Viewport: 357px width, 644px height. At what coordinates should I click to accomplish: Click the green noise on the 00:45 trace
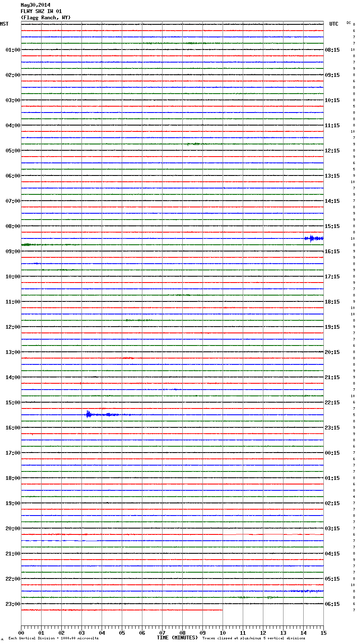(181, 43)
